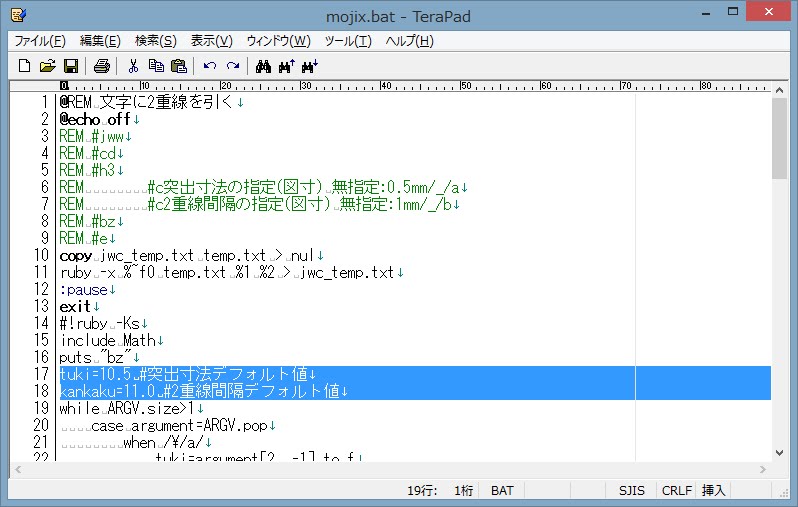Click the vertical scrollbar down arrow
Viewport: 798px width, 507px height.
779,453
